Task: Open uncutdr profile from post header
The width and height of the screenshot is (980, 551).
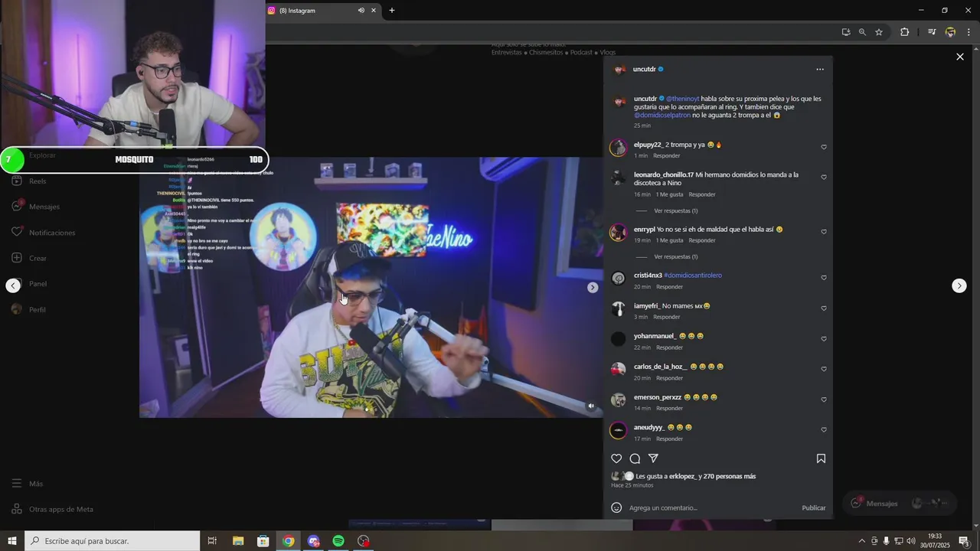Action: pos(645,69)
